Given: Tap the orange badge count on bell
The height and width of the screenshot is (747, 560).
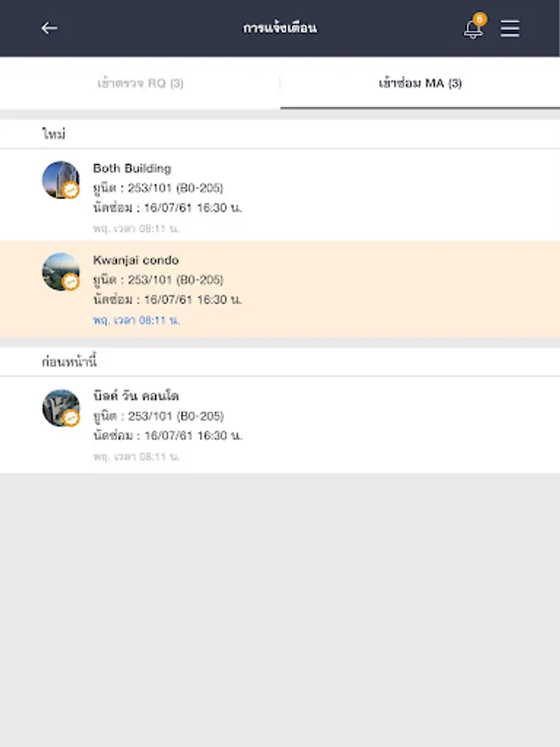Looking at the screenshot, I should coord(479,18).
